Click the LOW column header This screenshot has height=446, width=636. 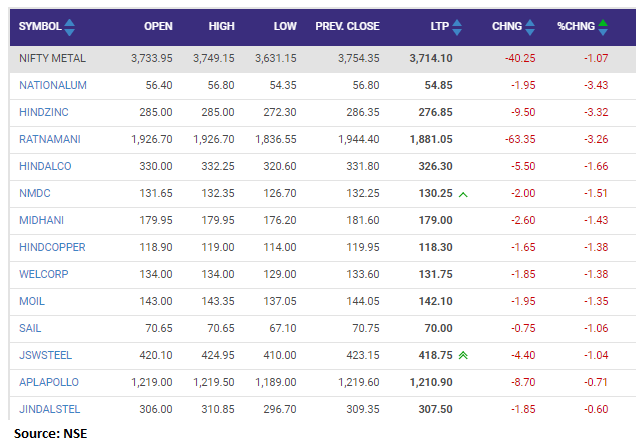tap(285, 26)
